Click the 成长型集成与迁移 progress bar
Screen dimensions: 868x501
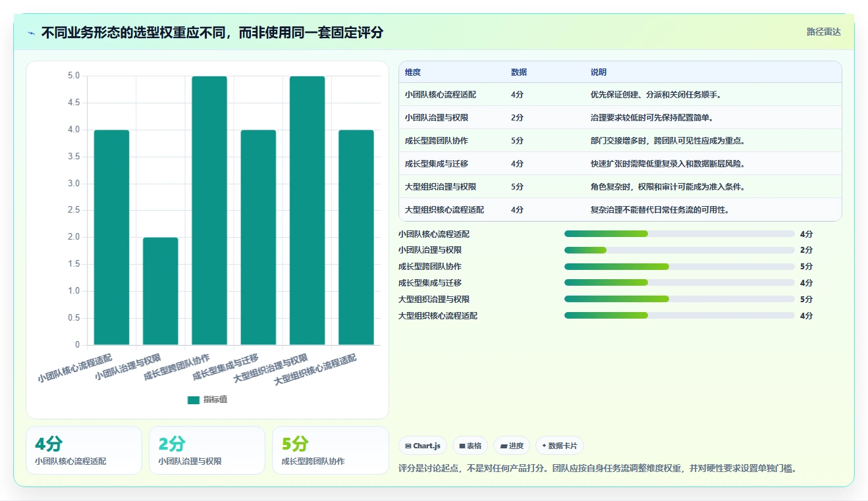coord(680,283)
